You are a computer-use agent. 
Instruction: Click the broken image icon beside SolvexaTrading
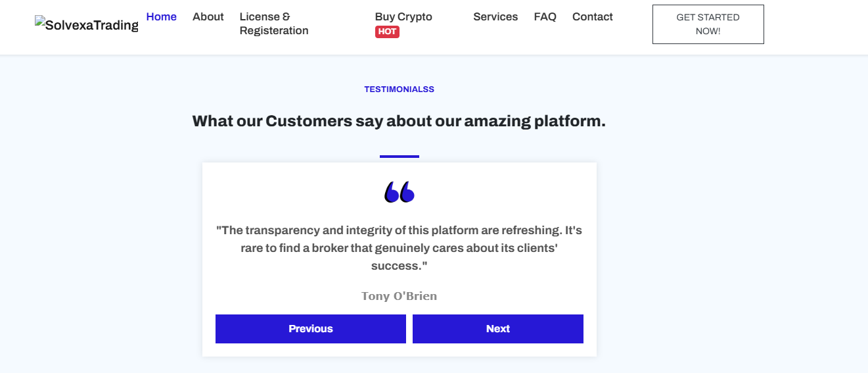pyautogui.click(x=39, y=22)
